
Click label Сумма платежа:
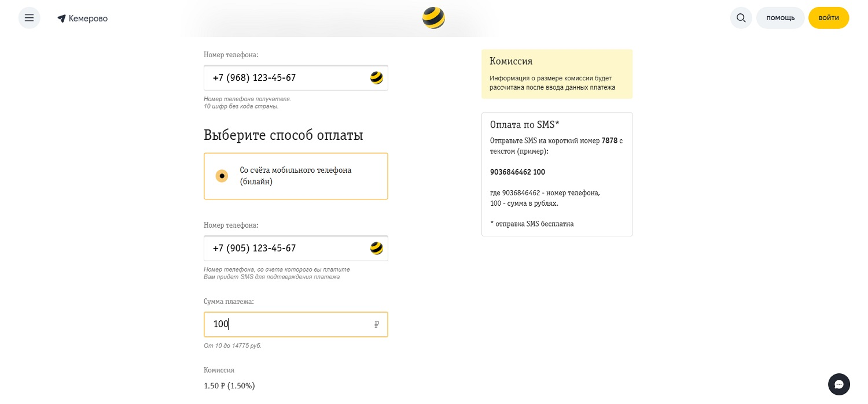click(229, 302)
